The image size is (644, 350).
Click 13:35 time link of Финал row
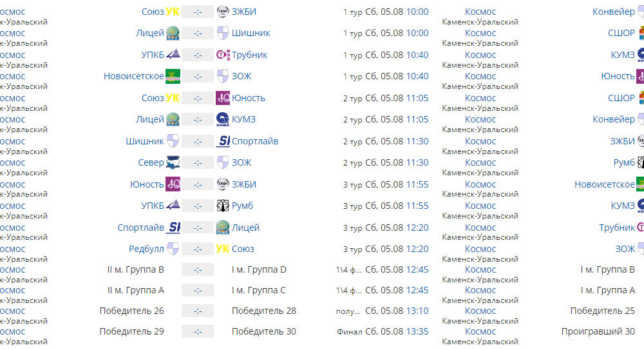[417, 331]
